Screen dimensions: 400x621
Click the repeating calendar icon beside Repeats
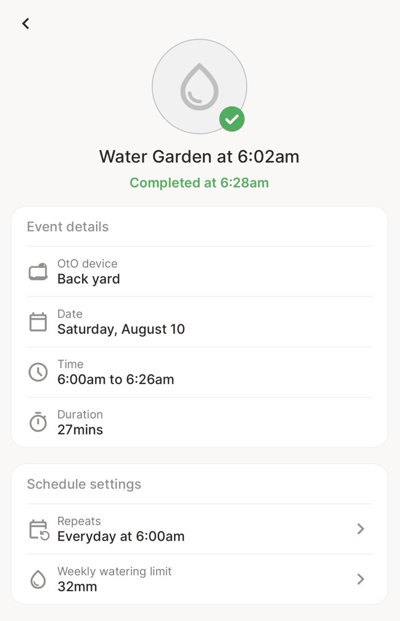(39, 530)
